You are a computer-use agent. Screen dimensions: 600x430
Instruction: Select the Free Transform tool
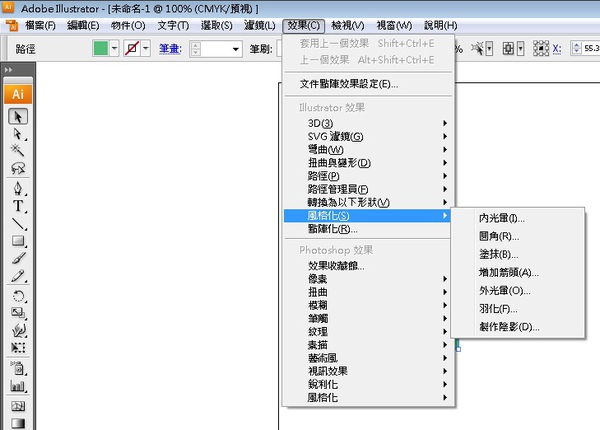[x=18, y=347]
